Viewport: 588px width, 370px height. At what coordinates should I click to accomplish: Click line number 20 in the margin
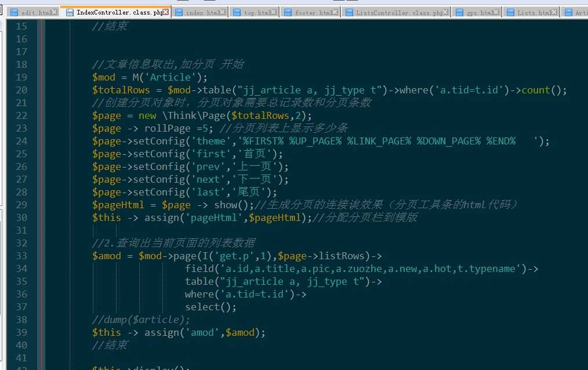tap(21, 90)
